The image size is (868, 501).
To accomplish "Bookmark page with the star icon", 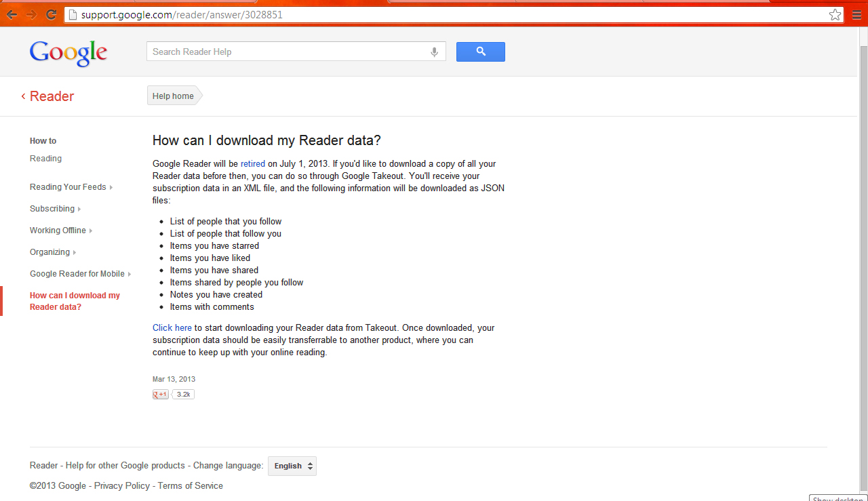I will coord(835,14).
